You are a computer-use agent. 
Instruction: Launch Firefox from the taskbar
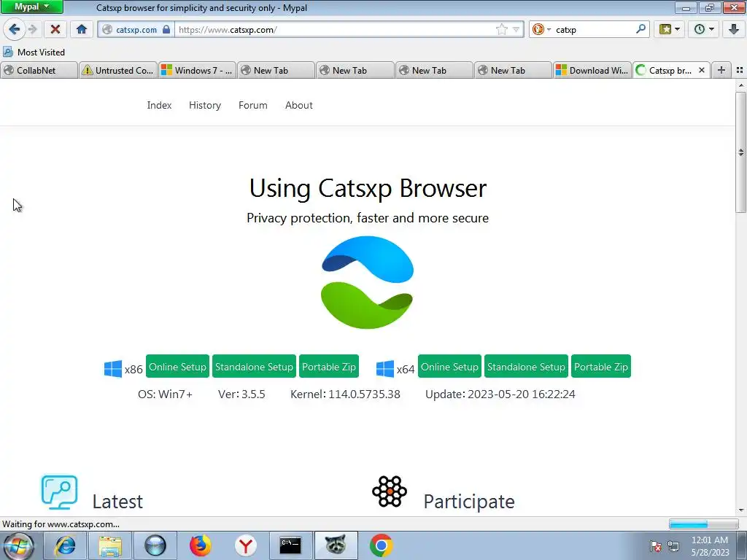click(x=201, y=545)
